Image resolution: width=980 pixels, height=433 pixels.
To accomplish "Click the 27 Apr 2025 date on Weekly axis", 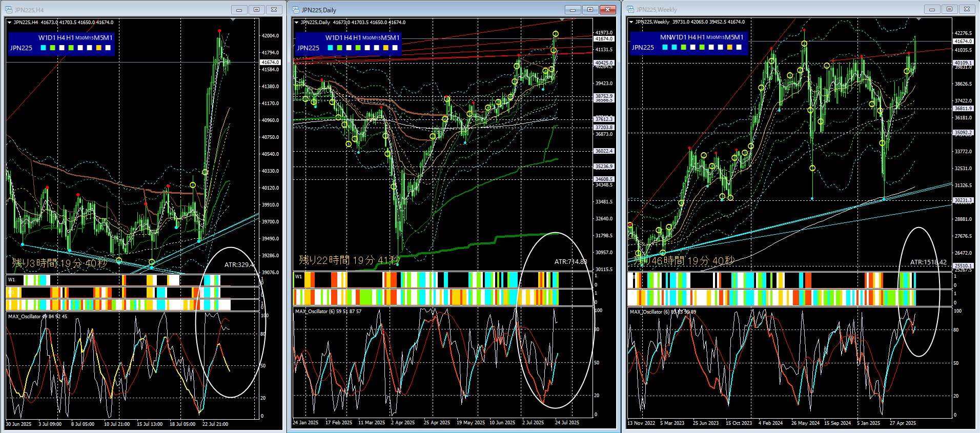I will (x=903, y=423).
